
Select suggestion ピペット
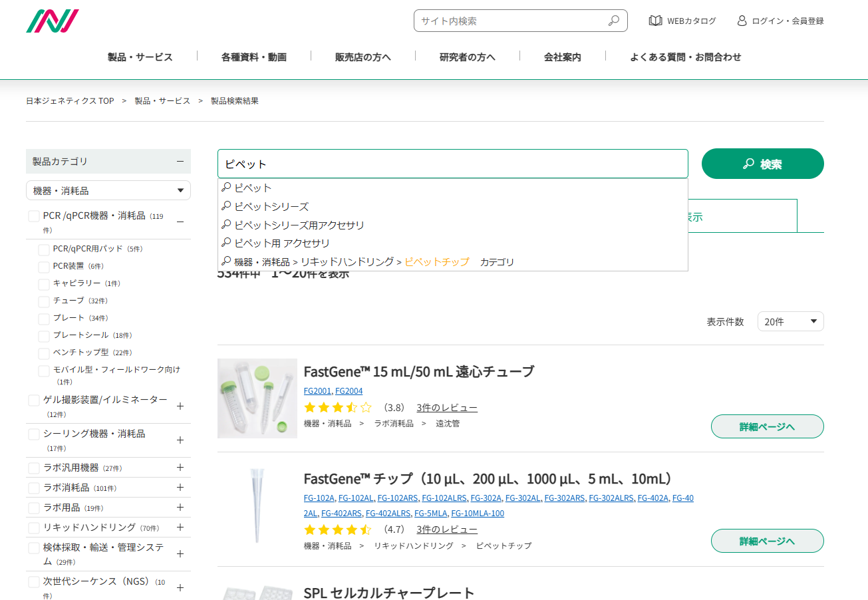pos(452,188)
